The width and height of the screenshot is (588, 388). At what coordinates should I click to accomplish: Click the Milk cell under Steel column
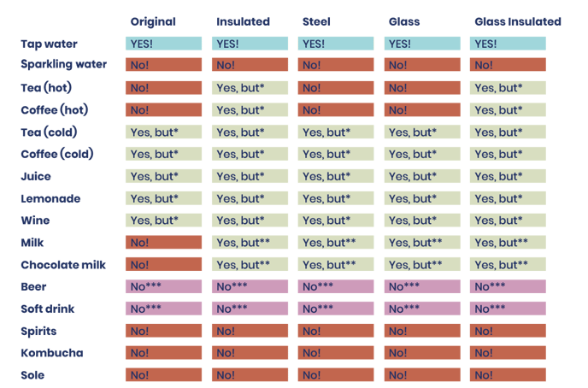click(x=336, y=243)
